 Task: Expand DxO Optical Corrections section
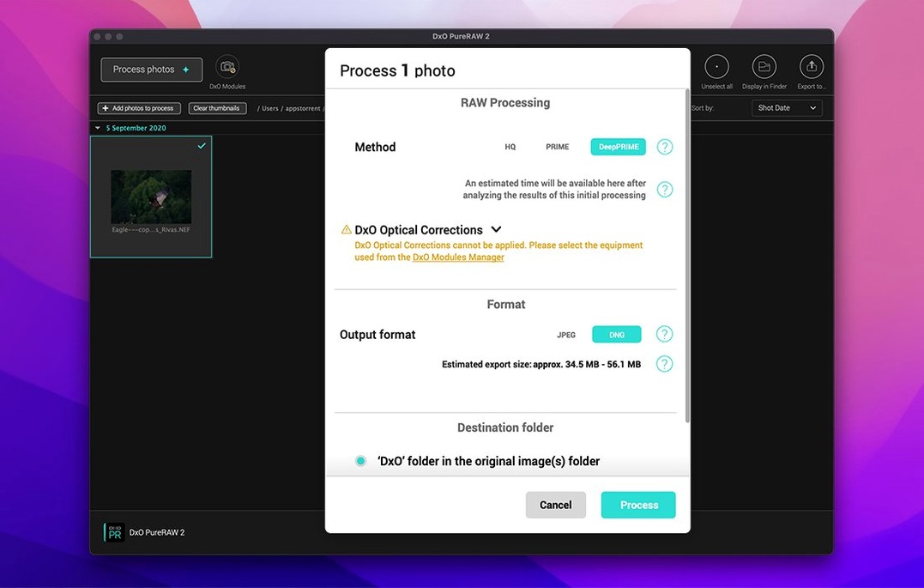pyautogui.click(x=496, y=229)
